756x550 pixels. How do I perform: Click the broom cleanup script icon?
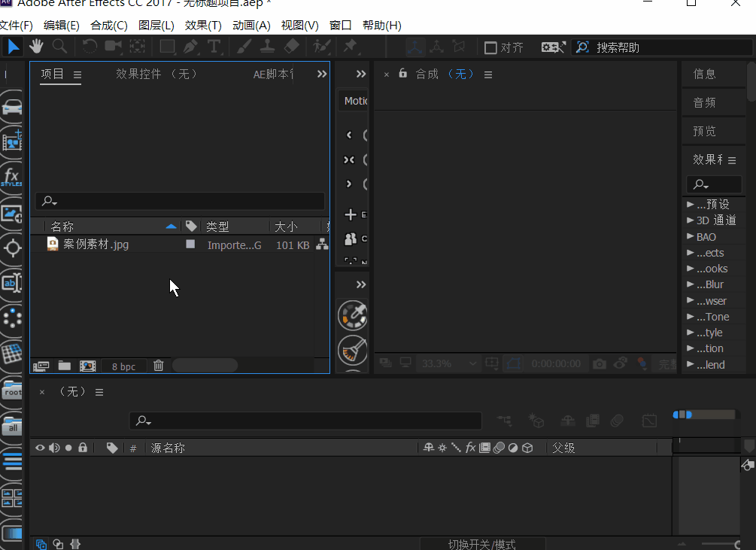353,351
